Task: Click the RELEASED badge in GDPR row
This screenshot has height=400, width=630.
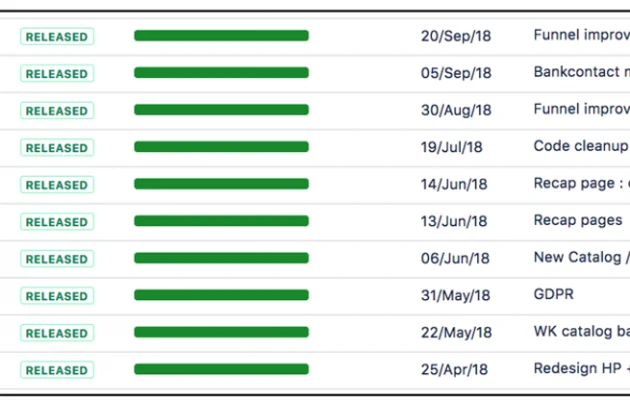Action: point(56,296)
